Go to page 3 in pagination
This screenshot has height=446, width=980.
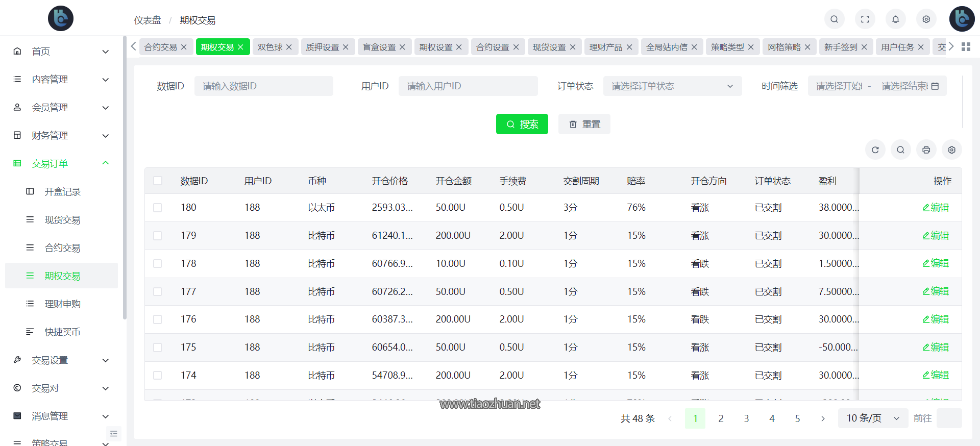746,418
